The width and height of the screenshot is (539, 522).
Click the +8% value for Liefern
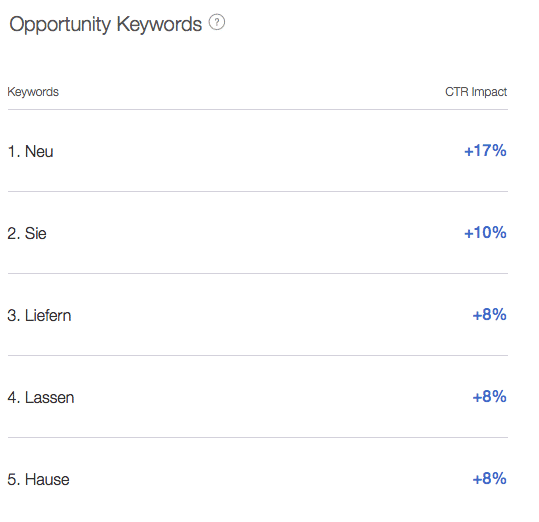(490, 315)
